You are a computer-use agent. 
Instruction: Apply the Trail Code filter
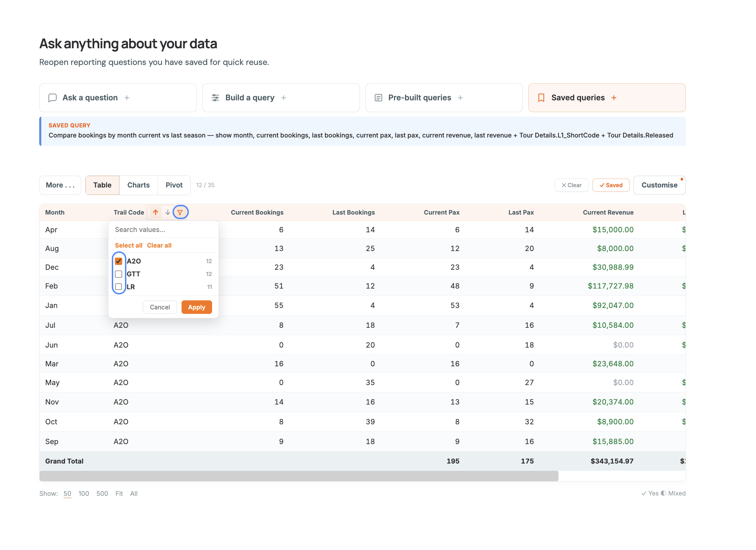196,307
